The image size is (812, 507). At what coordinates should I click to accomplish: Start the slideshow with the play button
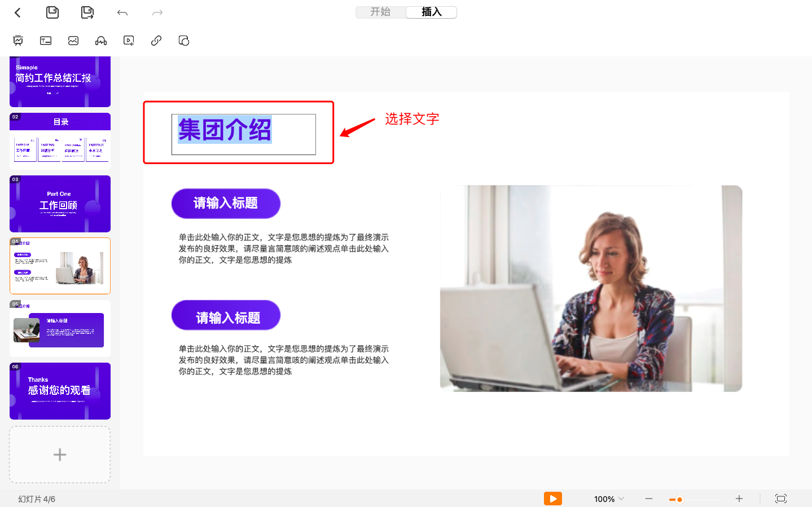tap(552, 499)
